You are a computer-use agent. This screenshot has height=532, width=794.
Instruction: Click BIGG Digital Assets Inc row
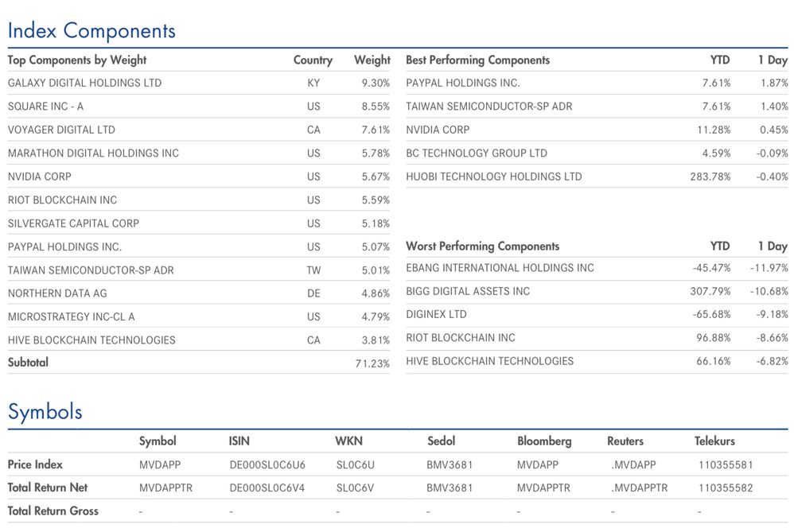(468, 291)
